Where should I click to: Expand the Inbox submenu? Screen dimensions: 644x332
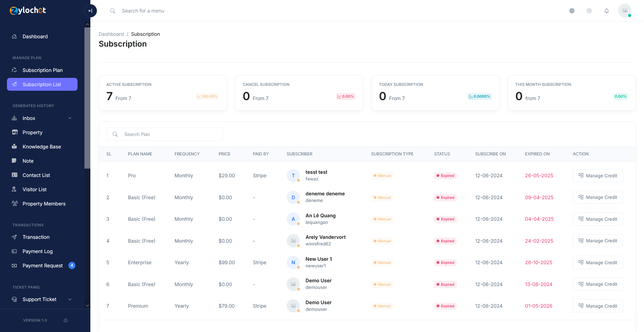pos(42,118)
